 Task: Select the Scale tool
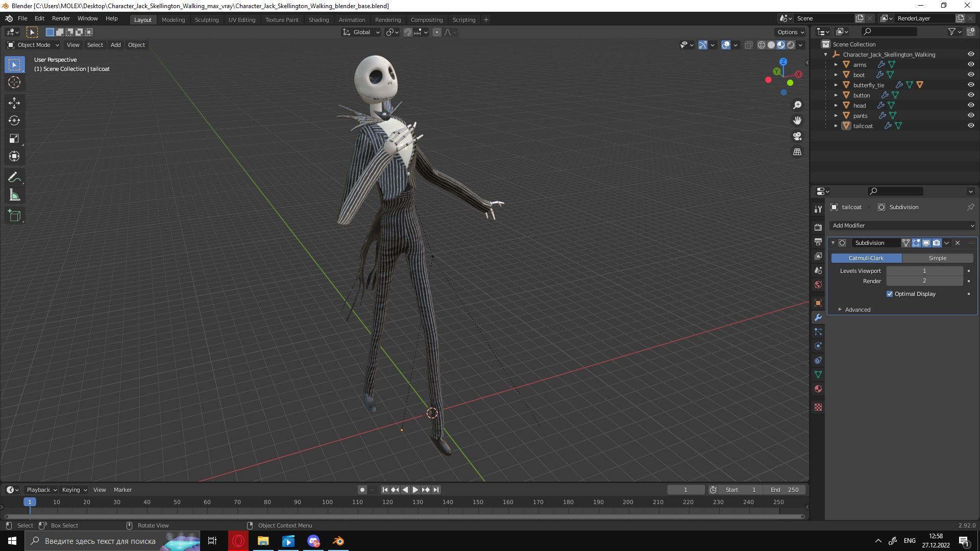point(14,139)
